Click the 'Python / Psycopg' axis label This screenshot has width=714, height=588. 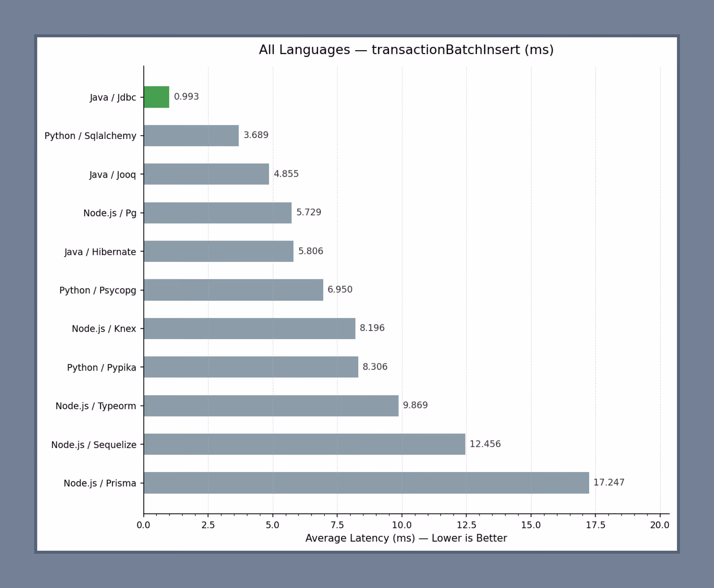pyautogui.click(x=98, y=290)
